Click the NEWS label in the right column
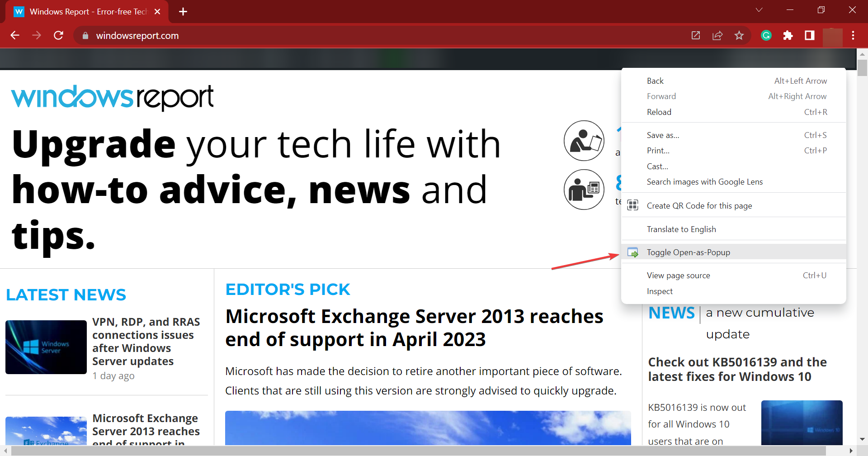The height and width of the screenshot is (456, 868). 671,313
